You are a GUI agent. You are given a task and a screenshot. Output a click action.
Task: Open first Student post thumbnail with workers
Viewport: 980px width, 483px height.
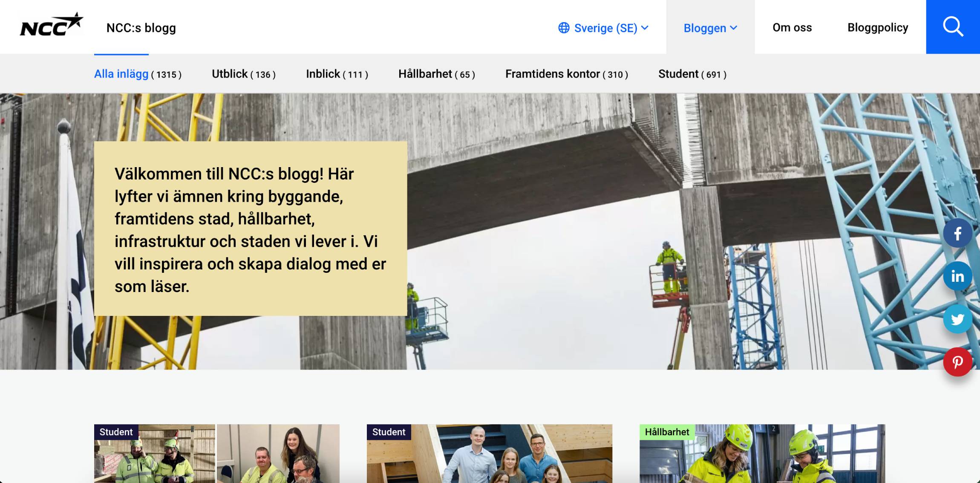click(x=217, y=454)
